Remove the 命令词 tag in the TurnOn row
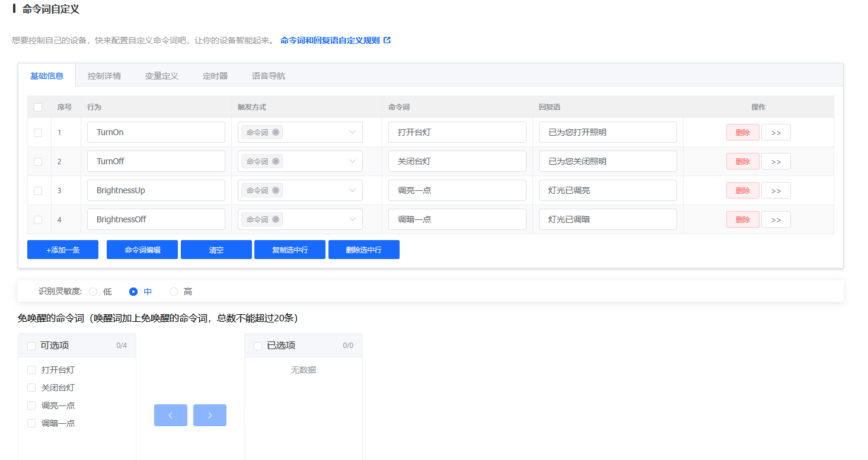 coord(276,132)
